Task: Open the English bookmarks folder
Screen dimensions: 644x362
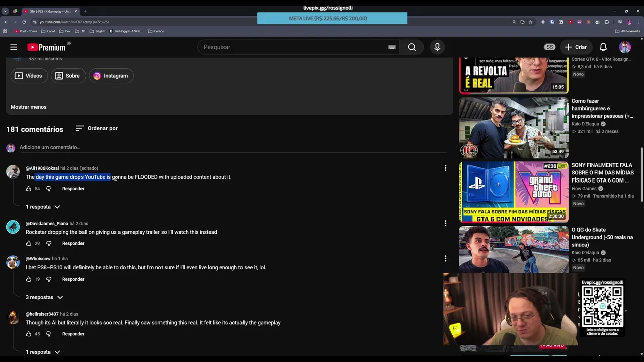Action: pyautogui.click(x=97, y=31)
